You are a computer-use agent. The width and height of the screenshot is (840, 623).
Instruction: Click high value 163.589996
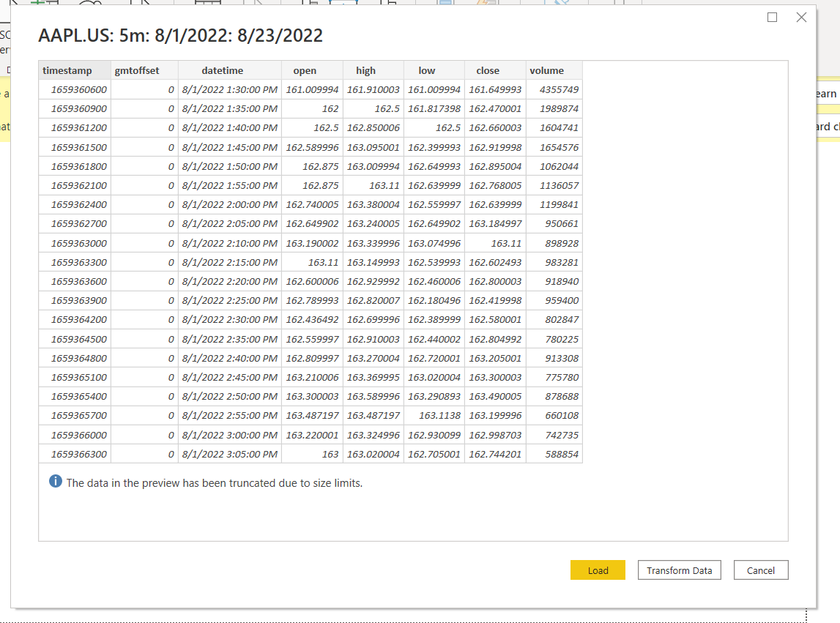pos(373,396)
